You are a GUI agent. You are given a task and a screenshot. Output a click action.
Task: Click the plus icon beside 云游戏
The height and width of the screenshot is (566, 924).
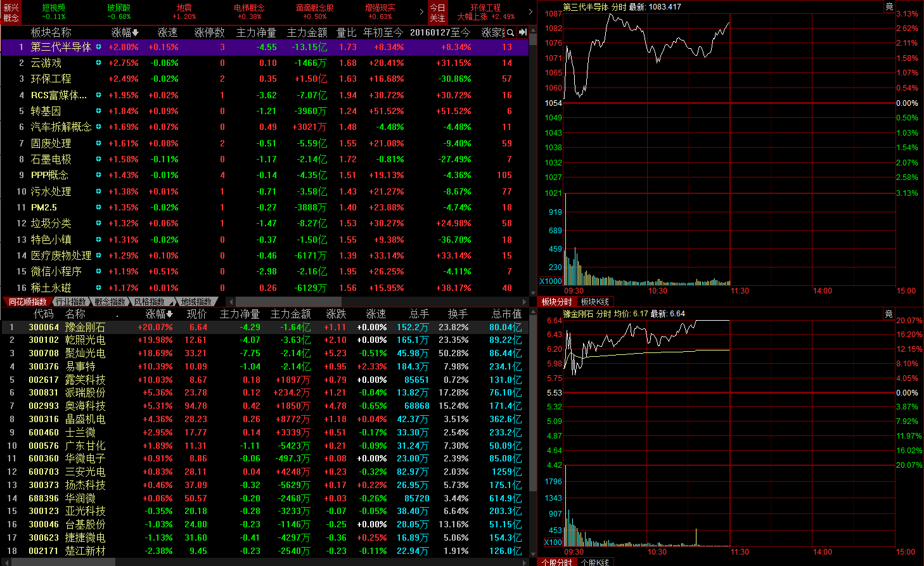coord(98,63)
